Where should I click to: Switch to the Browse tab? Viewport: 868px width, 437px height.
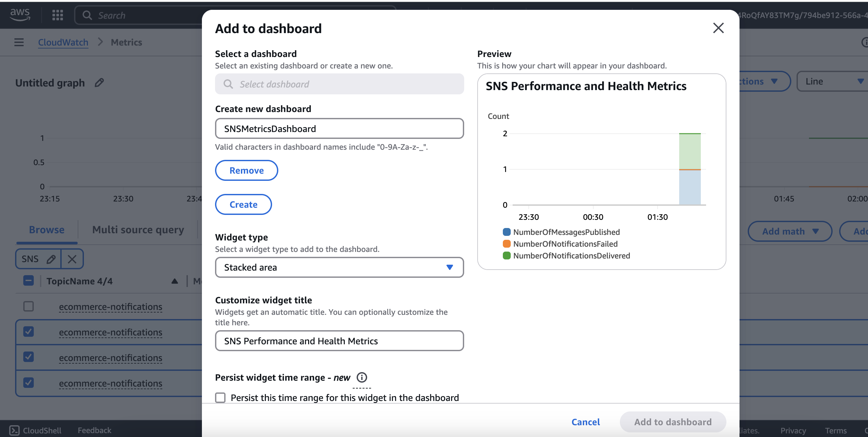(47, 230)
